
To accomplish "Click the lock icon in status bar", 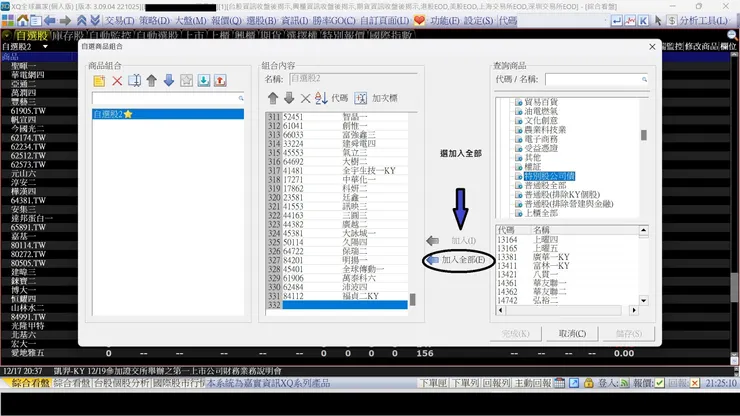I will click(x=588, y=383).
